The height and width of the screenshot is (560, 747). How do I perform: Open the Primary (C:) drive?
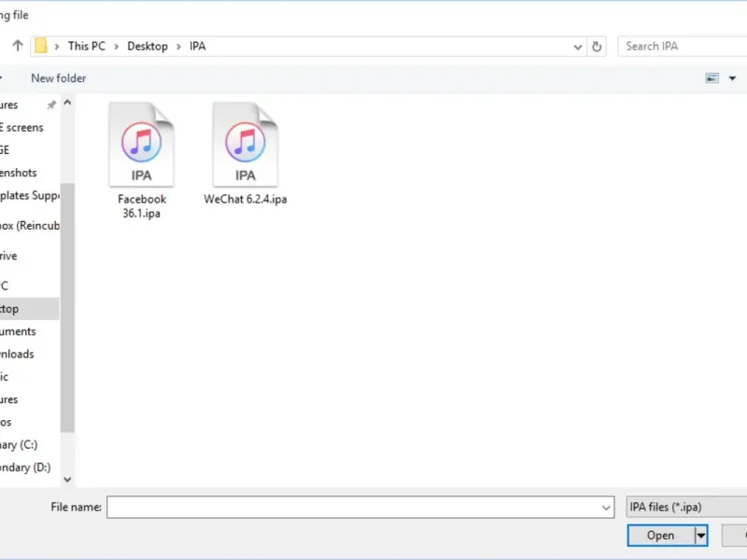[x=19, y=445]
